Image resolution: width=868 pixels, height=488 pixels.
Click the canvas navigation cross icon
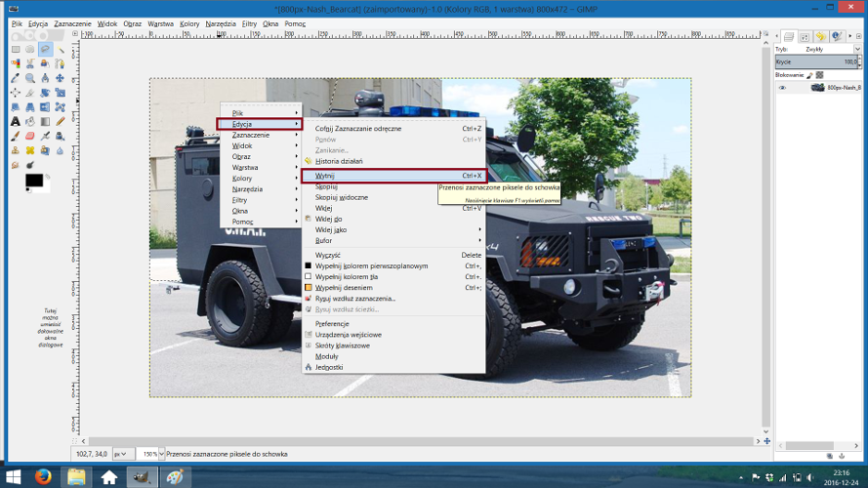point(766,441)
